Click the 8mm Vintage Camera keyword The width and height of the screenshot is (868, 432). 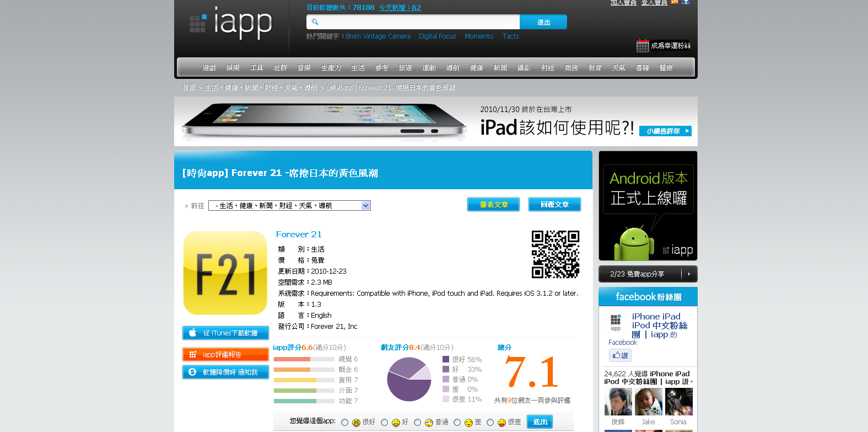tap(378, 36)
